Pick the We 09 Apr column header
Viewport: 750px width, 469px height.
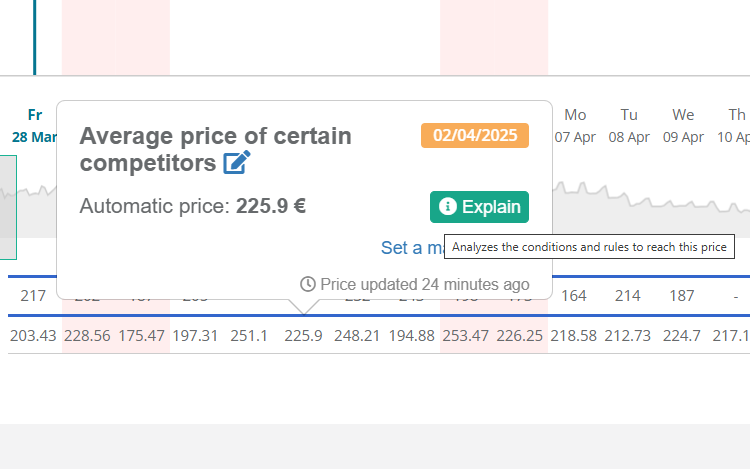click(x=684, y=126)
